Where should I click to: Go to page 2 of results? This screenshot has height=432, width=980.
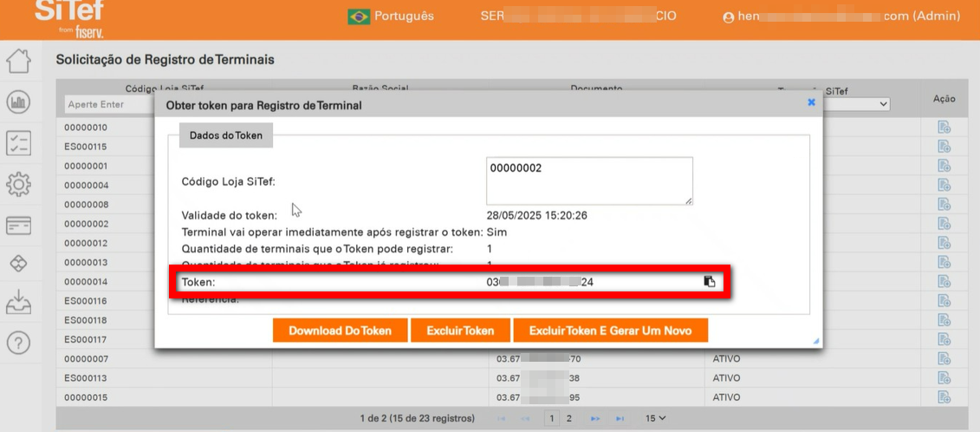(569, 418)
